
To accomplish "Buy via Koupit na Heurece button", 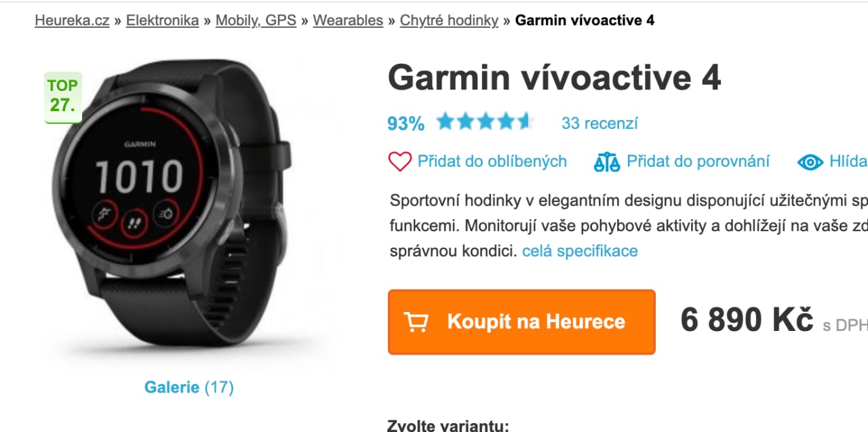I will [x=521, y=322].
